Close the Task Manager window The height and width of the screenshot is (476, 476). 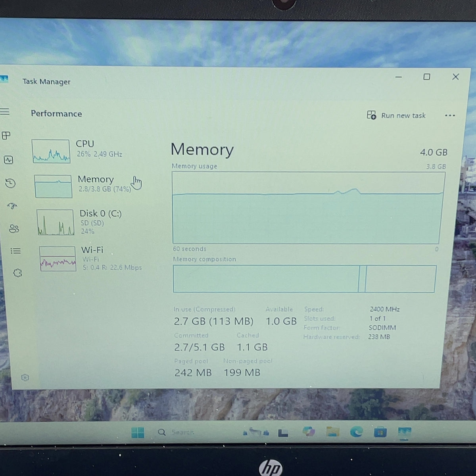pos(455,77)
